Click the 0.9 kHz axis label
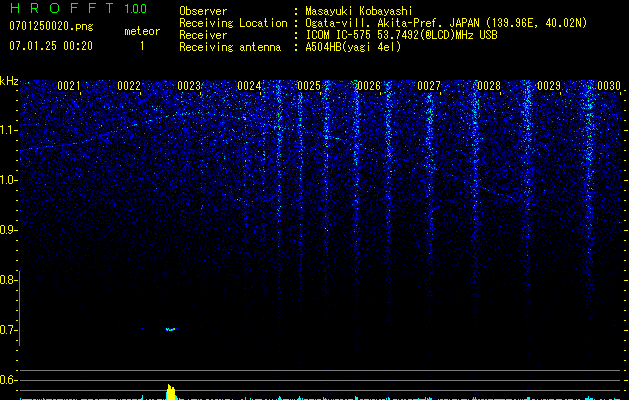Viewport: 629px width, 400px height. coord(8,230)
